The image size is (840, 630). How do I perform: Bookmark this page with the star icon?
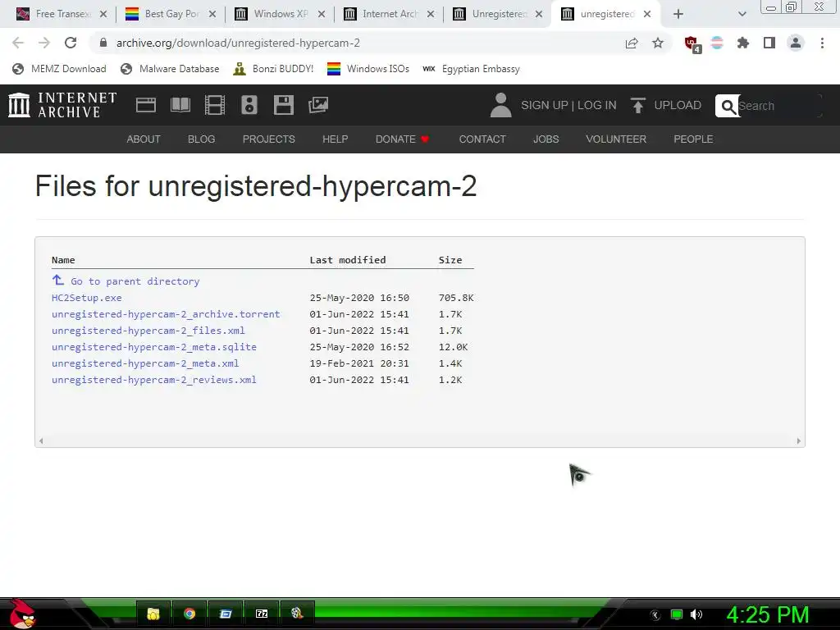[658, 43]
